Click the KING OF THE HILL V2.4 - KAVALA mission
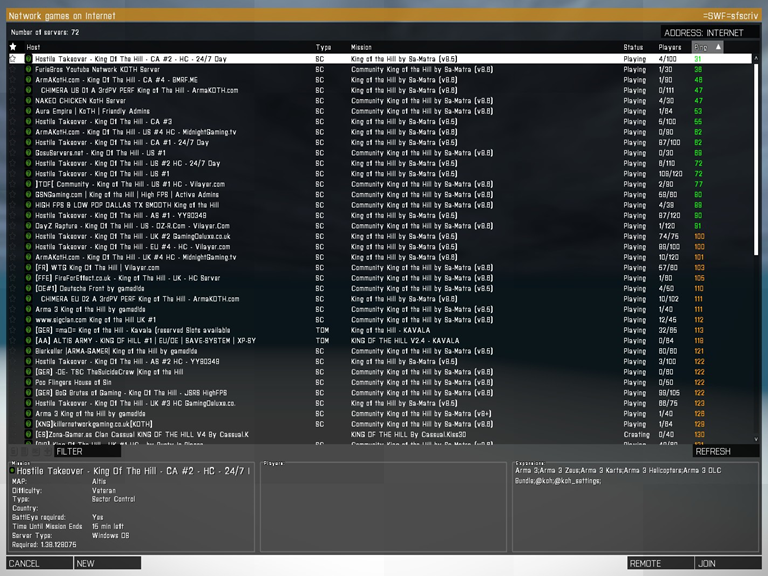This screenshot has height=576, width=768. point(405,340)
